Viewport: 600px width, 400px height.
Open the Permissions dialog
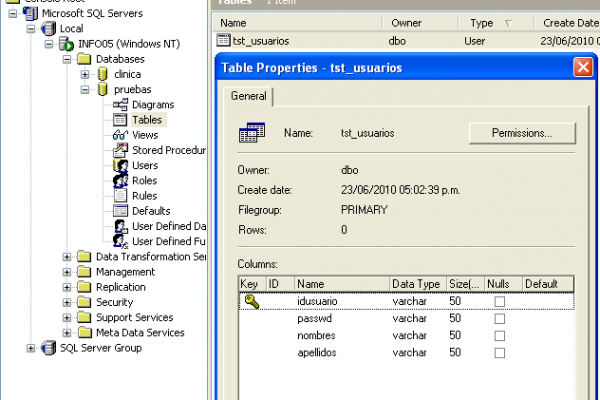pyautogui.click(x=522, y=133)
